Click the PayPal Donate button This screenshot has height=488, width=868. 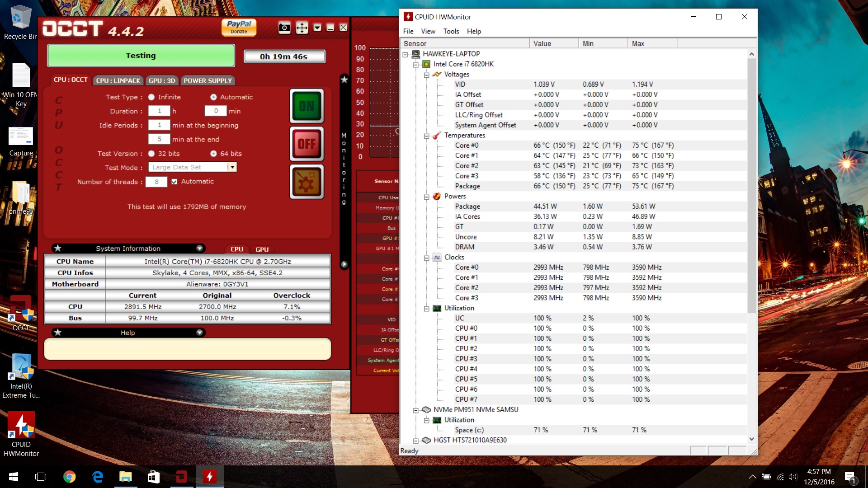click(239, 27)
